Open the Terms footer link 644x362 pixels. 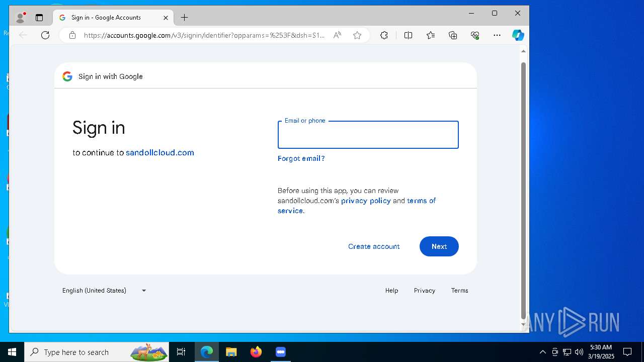(460, 291)
